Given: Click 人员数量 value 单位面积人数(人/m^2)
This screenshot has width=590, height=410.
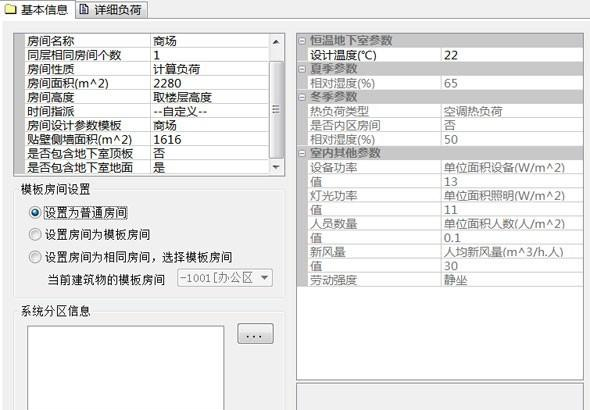Looking at the screenshot, I should tap(512, 224).
